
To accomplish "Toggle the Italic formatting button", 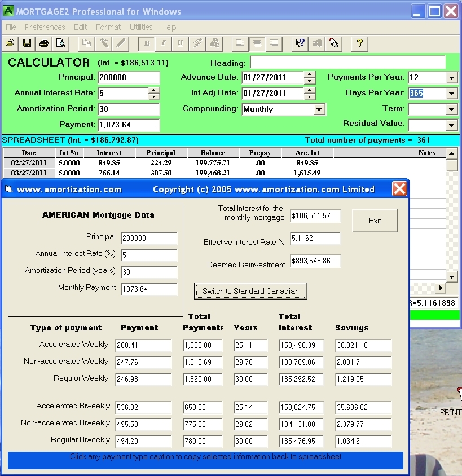I will [x=164, y=43].
